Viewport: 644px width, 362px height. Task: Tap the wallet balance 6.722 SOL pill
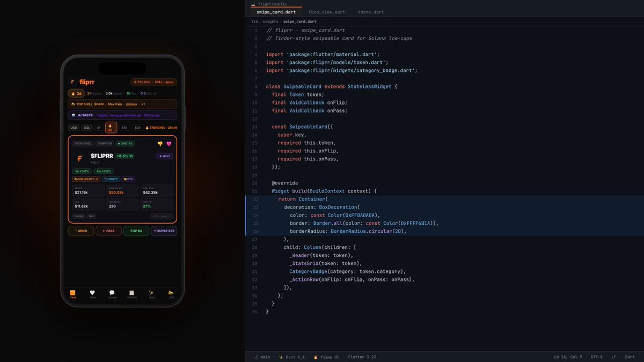(x=153, y=82)
